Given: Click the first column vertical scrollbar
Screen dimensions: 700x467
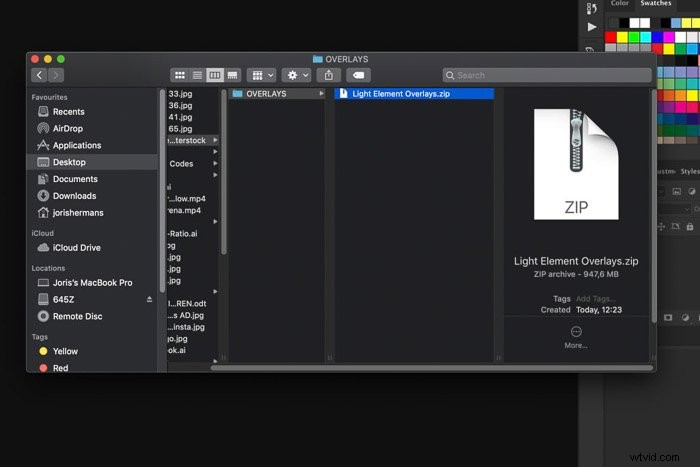Looking at the screenshot, I should coord(224,172).
